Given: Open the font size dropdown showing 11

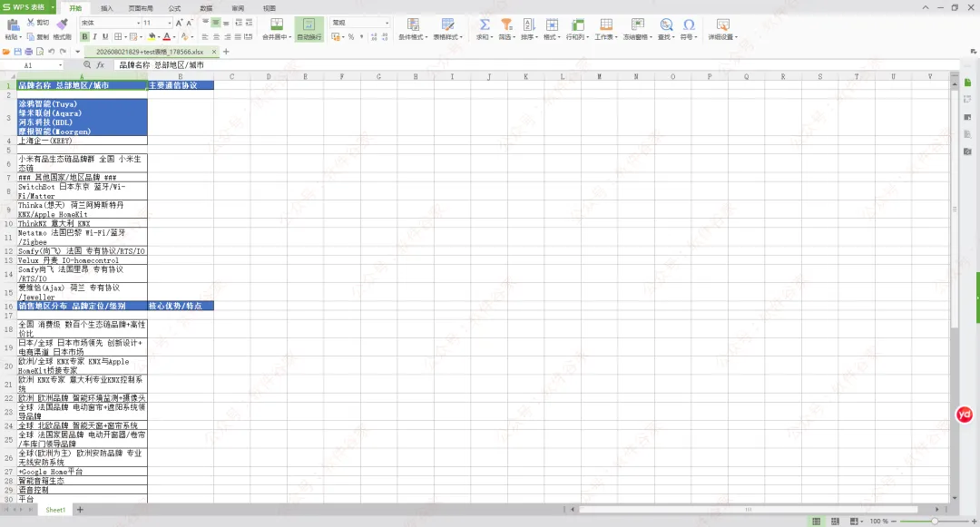Looking at the screenshot, I should (x=169, y=23).
